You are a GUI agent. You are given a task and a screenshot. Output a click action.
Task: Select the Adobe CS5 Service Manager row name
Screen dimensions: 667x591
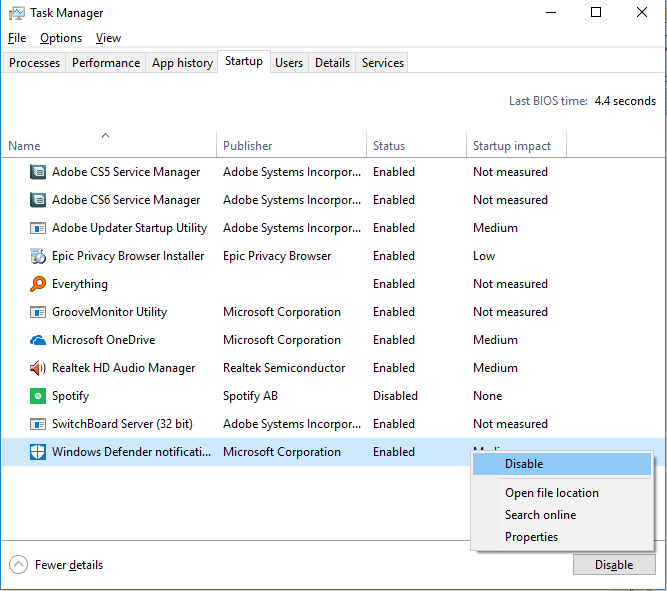click(x=126, y=172)
